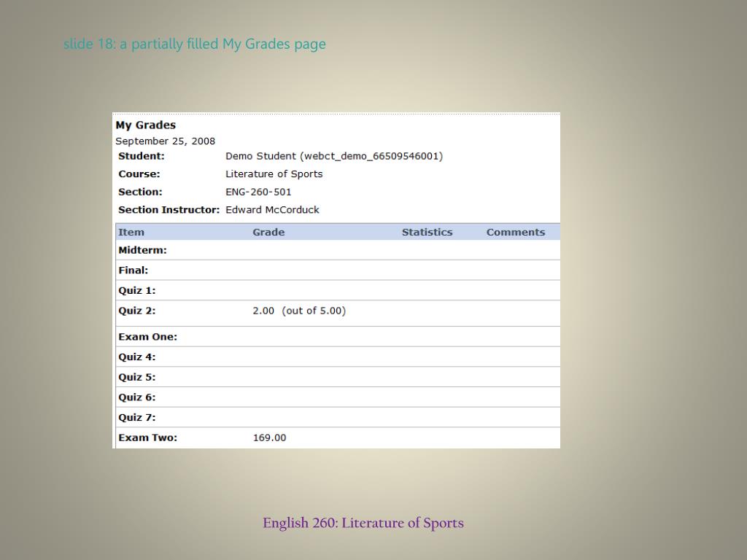The image size is (747, 560).
Task: Click the date 'September 25, 2008'
Action: 166,141
